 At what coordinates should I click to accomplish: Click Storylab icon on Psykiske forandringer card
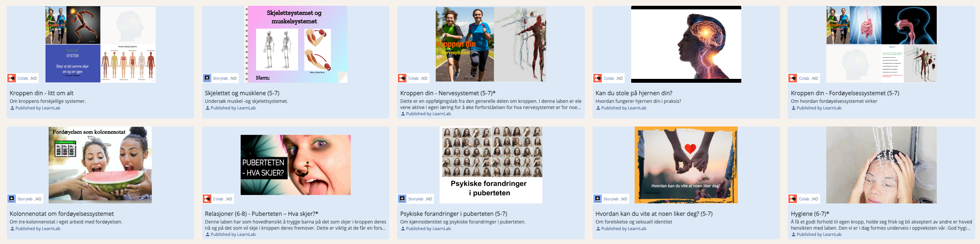tap(402, 199)
